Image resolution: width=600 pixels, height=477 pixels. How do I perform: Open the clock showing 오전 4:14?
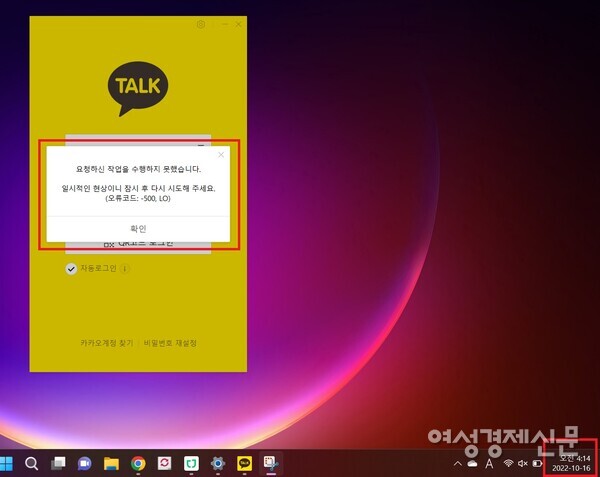click(x=571, y=463)
